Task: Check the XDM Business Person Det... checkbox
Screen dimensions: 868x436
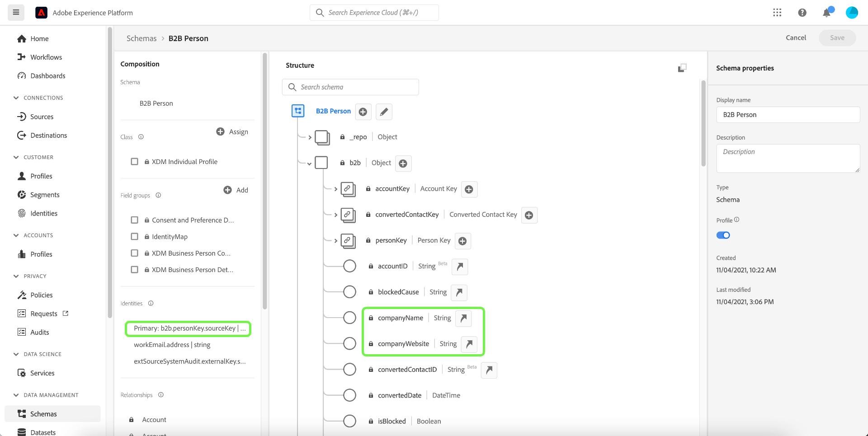Action: [x=134, y=270]
